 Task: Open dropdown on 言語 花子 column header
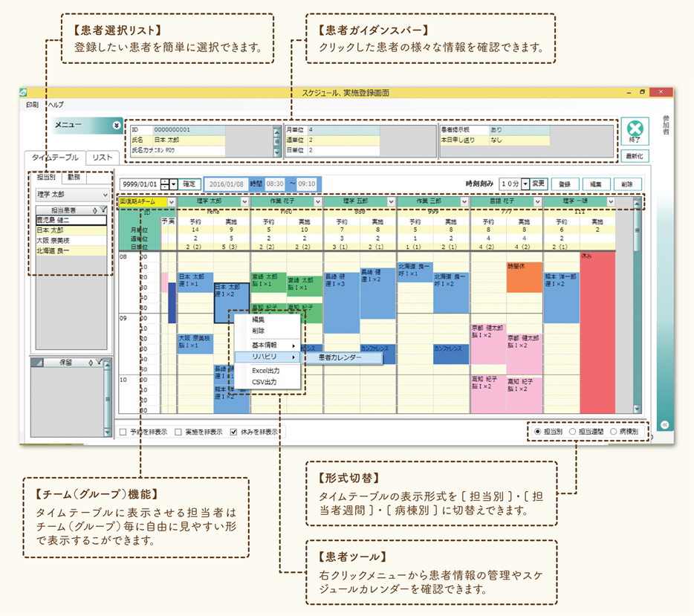[x=537, y=202]
